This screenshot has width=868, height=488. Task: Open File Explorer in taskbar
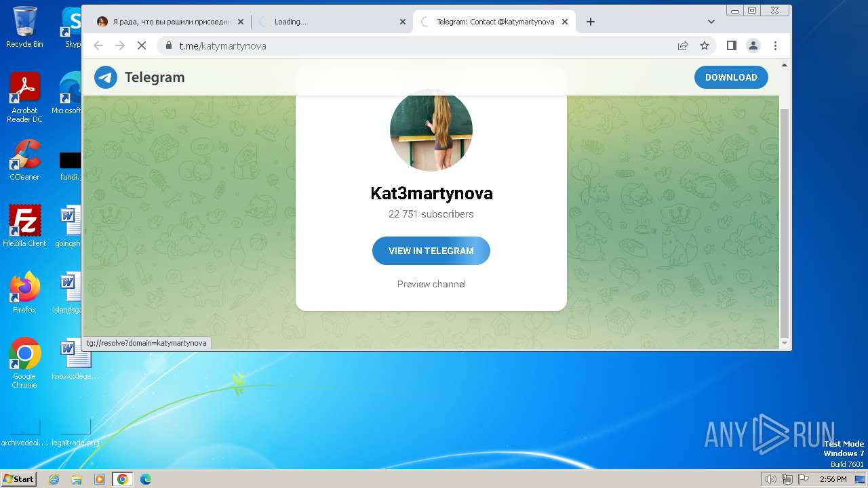point(77,479)
